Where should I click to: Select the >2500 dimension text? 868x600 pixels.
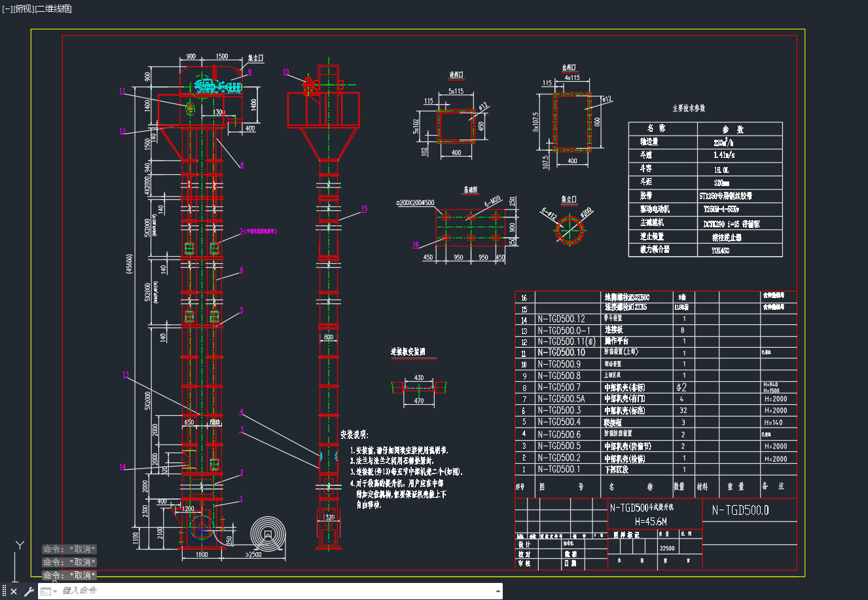pyautogui.click(x=253, y=555)
